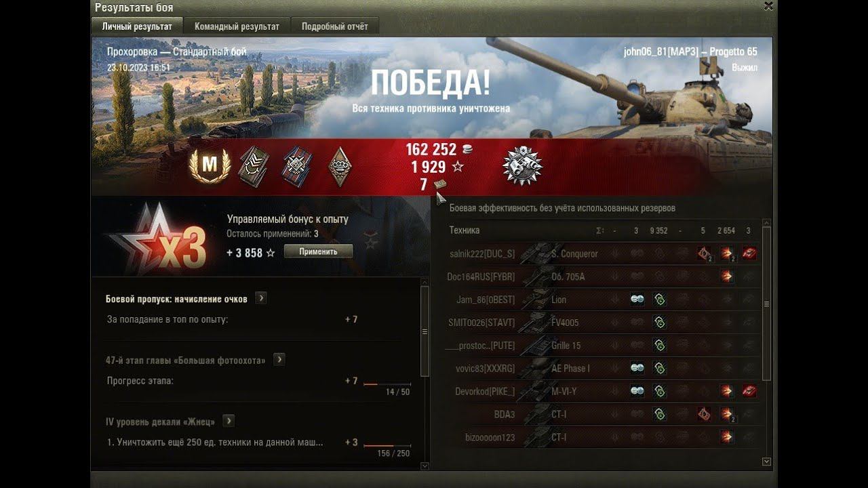
Task: Open the Подробный отчёт tab
Action: [335, 26]
